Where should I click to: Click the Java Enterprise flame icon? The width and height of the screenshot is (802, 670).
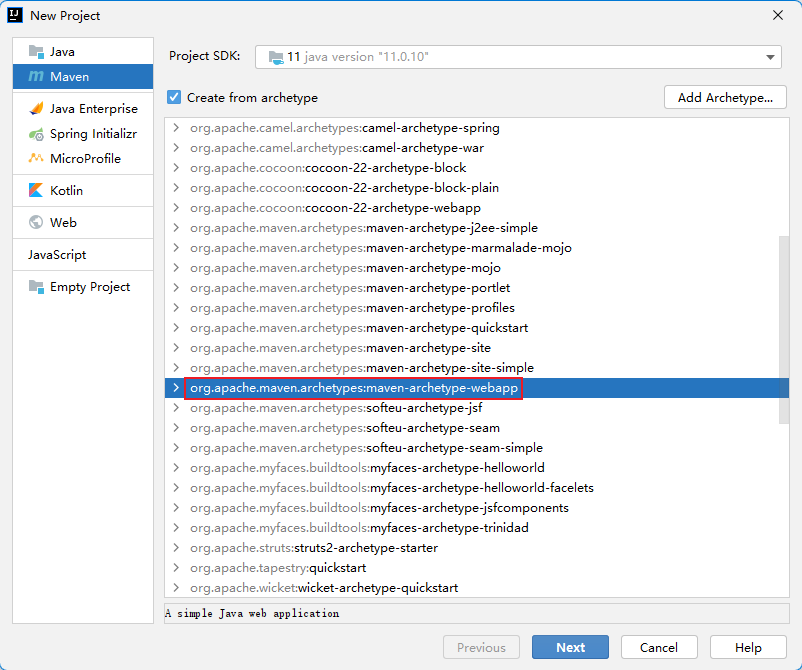36,108
